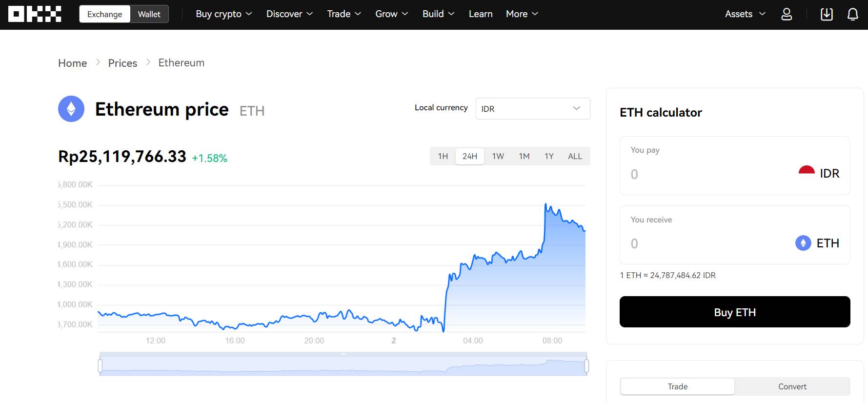Expand the Trade menu in the navbar
This screenshot has width=868, height=403.
tap(344, 14)
